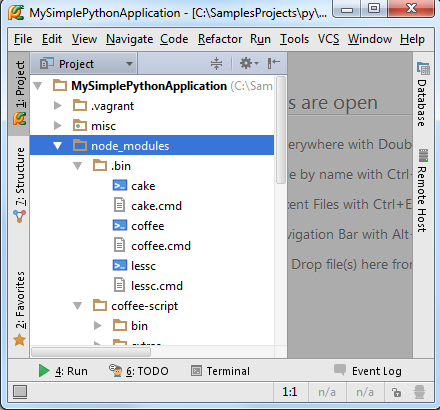The width and height of the screenshot is (440, 410).
Task: Open the Terminal tool window
Action: [220, 371]
